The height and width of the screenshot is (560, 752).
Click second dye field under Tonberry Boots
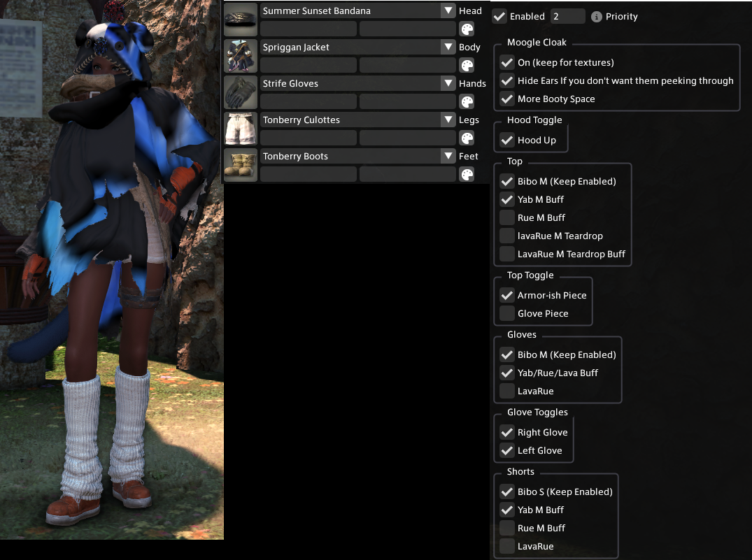coord(408,175)
